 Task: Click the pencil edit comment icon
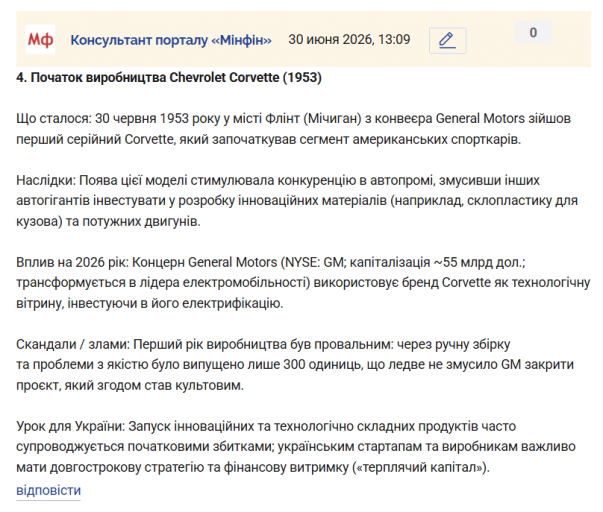448,40
